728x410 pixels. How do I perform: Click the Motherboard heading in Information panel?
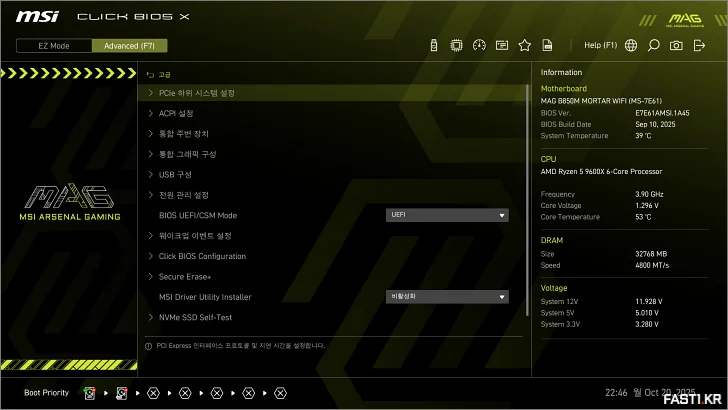tap(564, 89)
